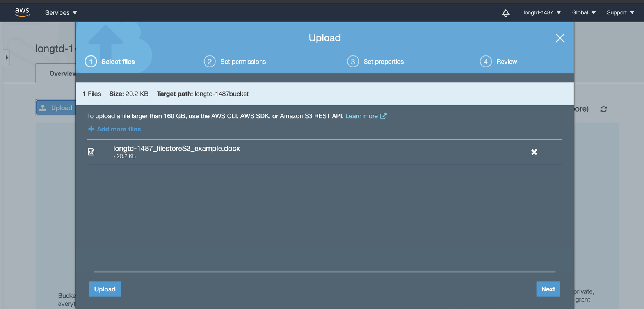Open the notifications bell
644x309 pixels.
(505, 13)
